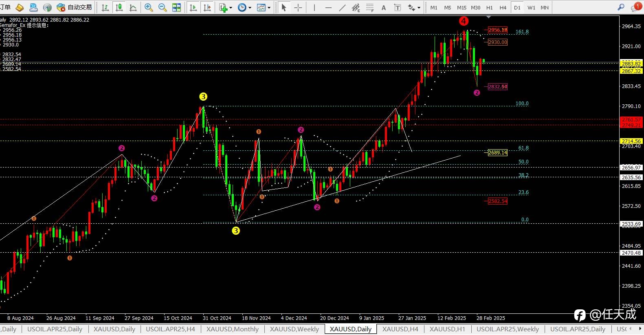The height and width of the screenshot is (335, 644).
Task: Zoom out of the chart
Action: tap(163, 7)
